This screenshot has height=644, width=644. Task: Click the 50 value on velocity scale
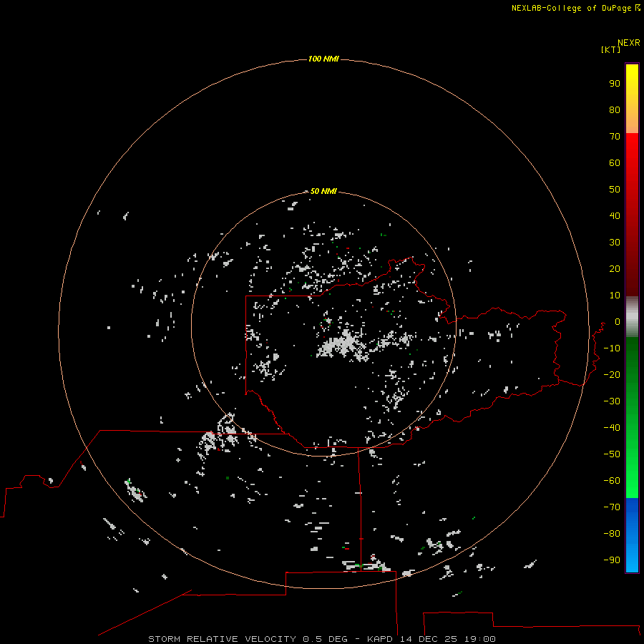615,190
